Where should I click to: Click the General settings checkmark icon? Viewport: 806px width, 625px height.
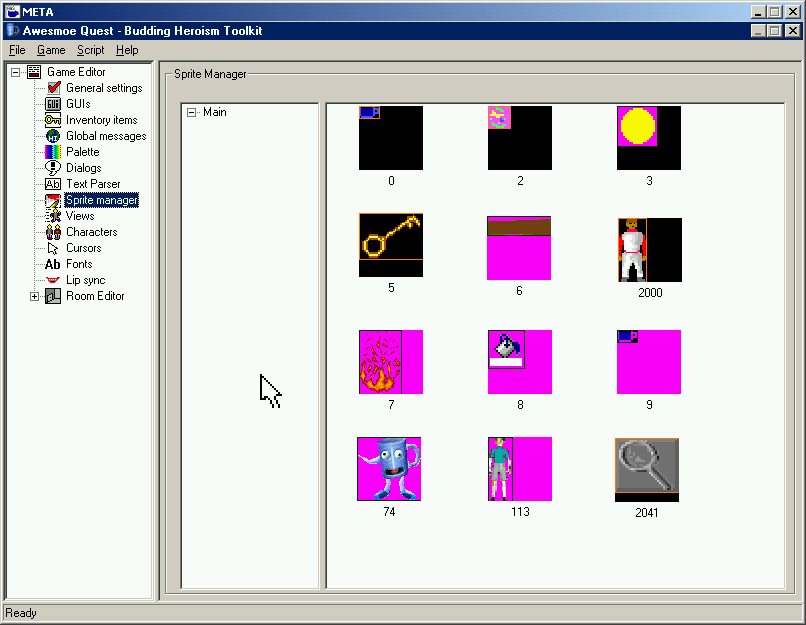coord(54,88)
